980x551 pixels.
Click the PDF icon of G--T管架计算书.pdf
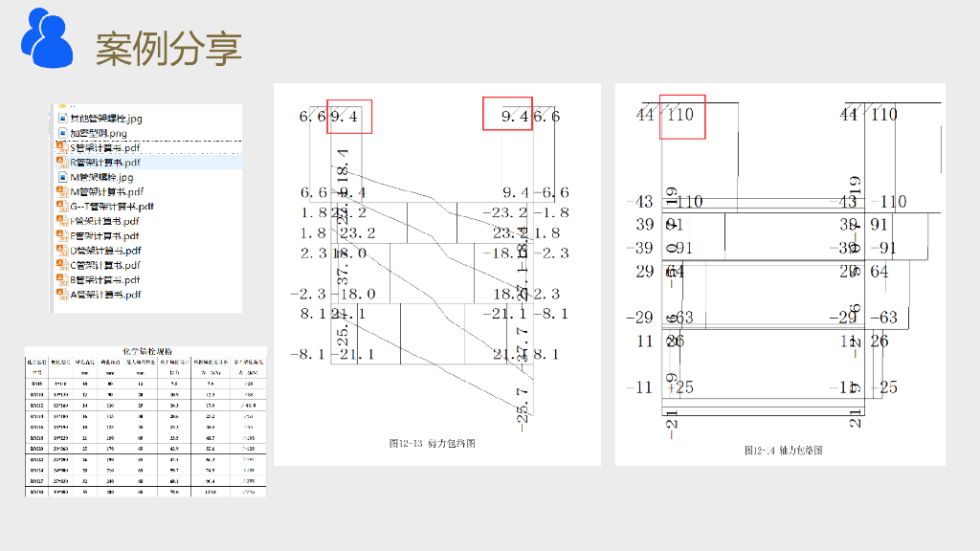pyautogui.click(x=62, y=207)
